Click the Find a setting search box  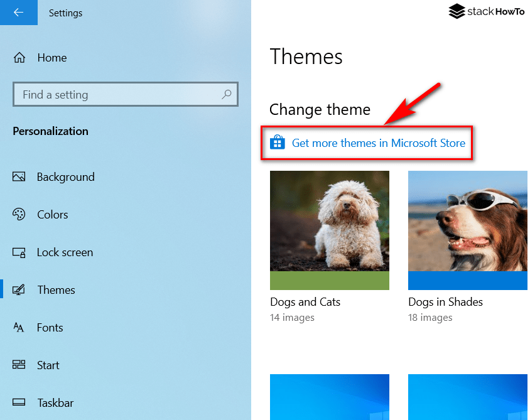point(126,94)
